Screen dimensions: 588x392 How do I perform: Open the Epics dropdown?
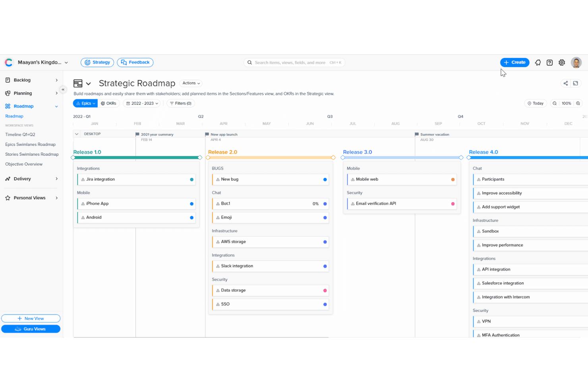tap(85, 103)
